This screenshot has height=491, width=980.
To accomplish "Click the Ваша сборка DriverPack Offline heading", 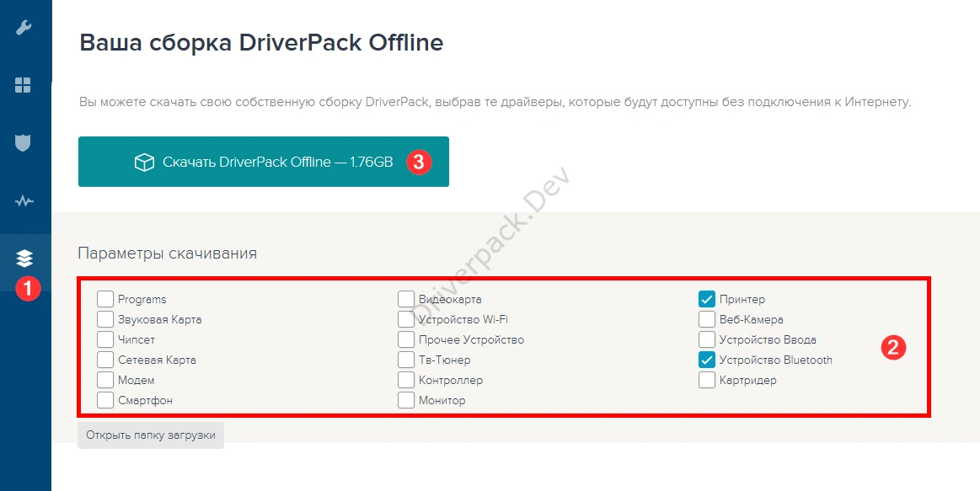I will pos(261,42).
